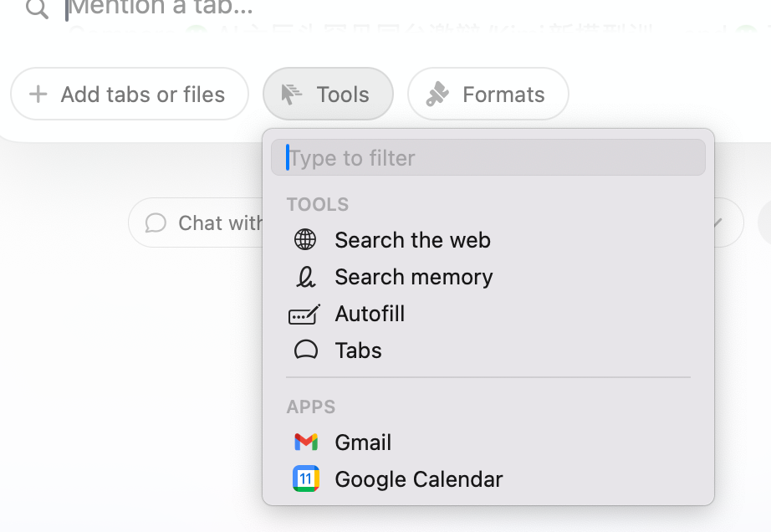
Task: Select the Search the web label
Action: pos(412,240)
